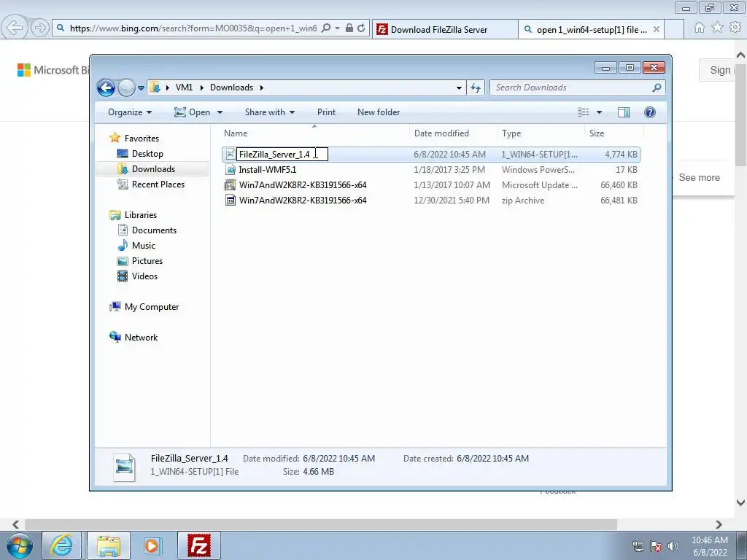Click the FileZilla_Server_1.4 rename text box
This screenshot has height=560, width=747.
[x=282, y=155]
